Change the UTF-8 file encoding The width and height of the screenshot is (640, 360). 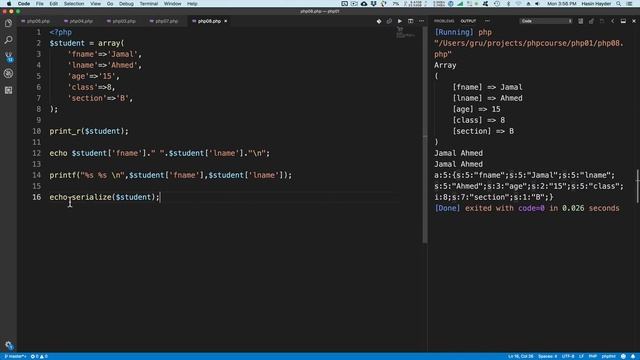(568, 356)
